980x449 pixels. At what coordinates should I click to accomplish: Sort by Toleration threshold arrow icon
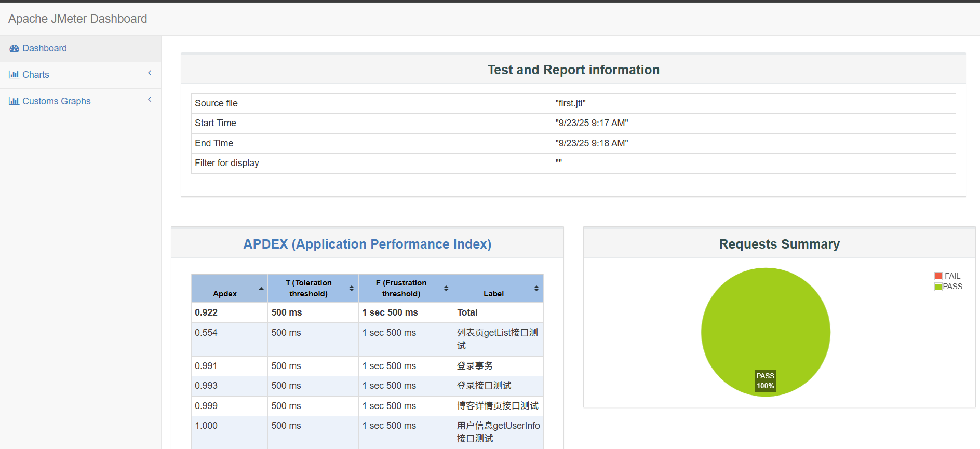(352, 289)
